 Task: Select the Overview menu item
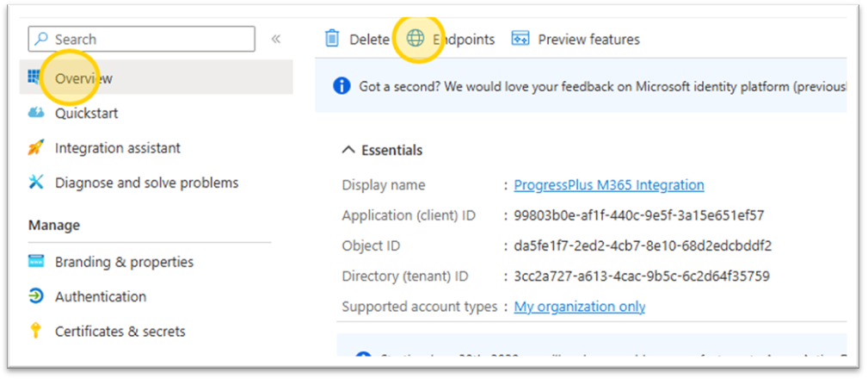83,78
